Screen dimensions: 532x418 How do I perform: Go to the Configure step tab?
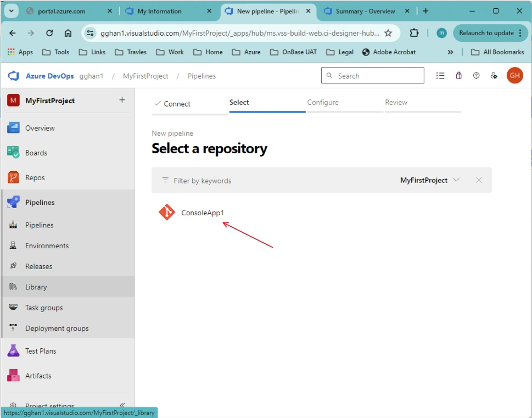(345, 103)
